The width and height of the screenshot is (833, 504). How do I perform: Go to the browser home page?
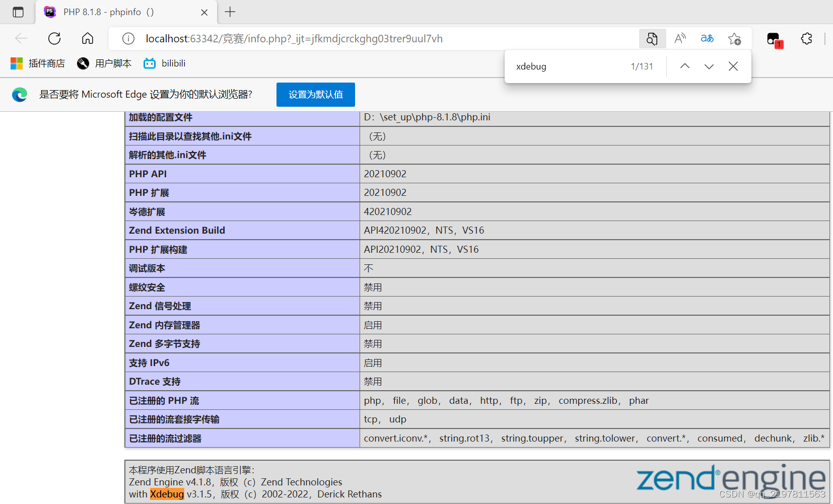coord(88,38)
